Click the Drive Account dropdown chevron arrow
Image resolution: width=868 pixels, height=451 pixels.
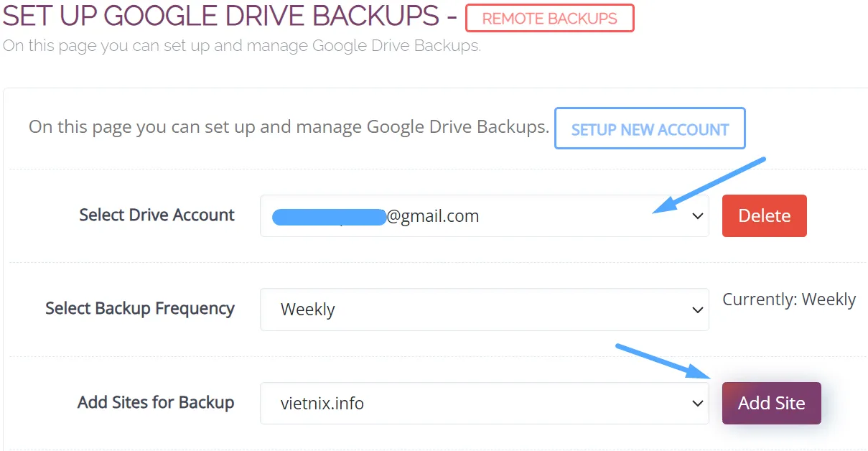pos(697,216)
